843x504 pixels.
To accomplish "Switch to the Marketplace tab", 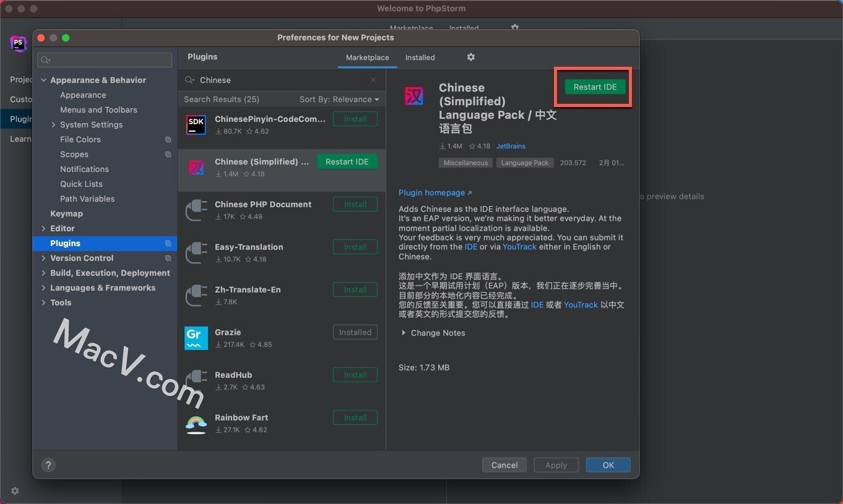I will [x=368, y=58].
